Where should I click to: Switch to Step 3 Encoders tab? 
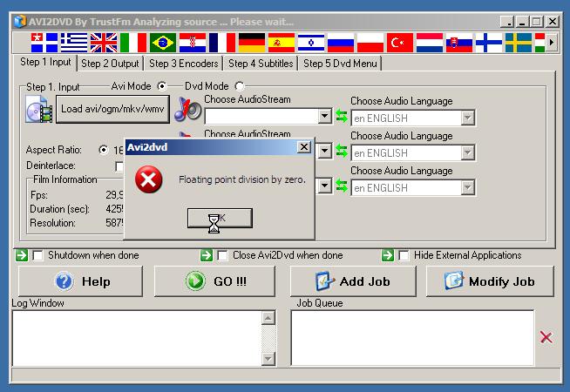184,64
